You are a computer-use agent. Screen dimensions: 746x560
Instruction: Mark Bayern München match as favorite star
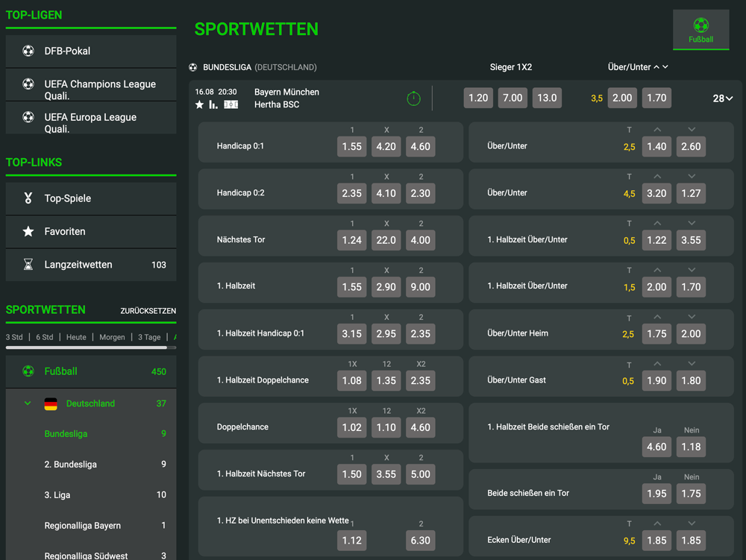[199, 104]
